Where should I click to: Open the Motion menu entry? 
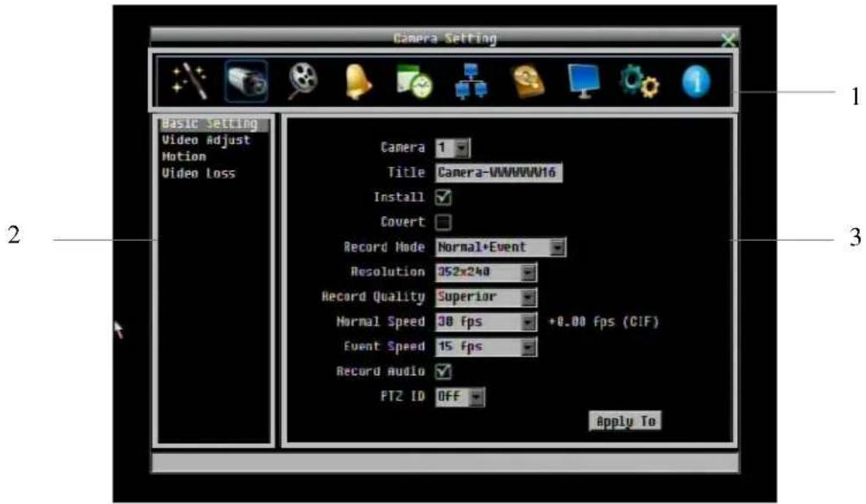184,157
